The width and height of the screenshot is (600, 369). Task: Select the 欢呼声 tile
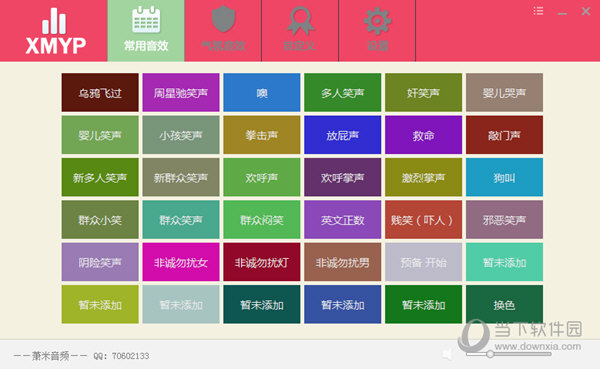click(x=262, y=177)
